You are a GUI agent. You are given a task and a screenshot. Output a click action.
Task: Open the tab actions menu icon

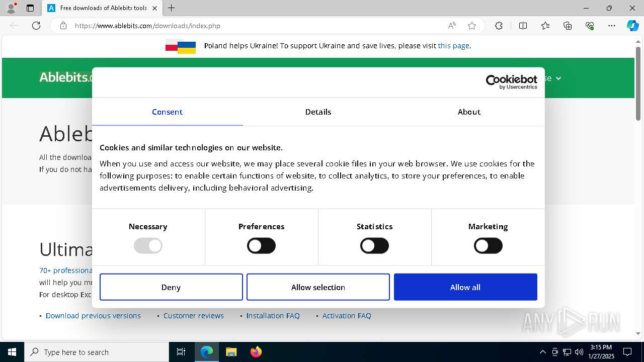[x=30, y=8]
